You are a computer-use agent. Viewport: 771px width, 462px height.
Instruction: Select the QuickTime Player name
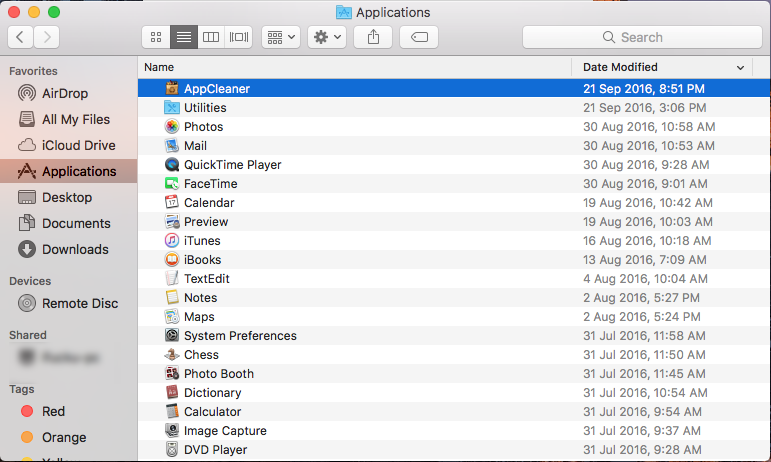(x=233, y=165)
